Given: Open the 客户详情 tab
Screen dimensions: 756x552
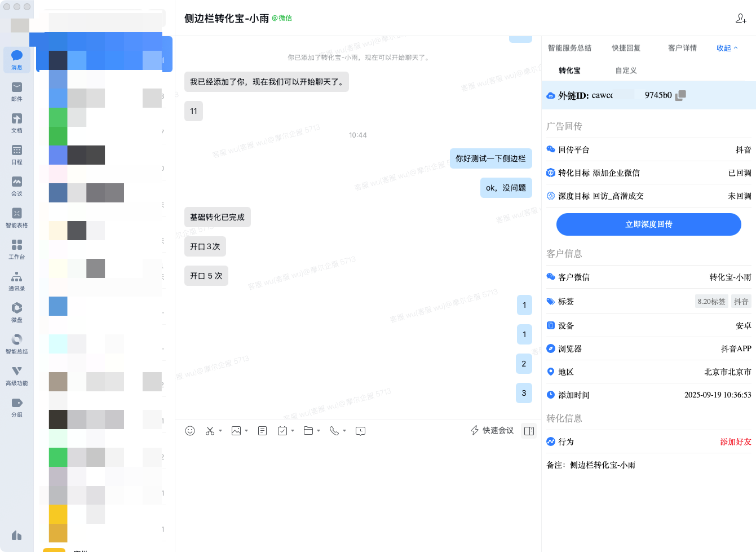Looking at the screenshot, I should click(x=682, y=48).
